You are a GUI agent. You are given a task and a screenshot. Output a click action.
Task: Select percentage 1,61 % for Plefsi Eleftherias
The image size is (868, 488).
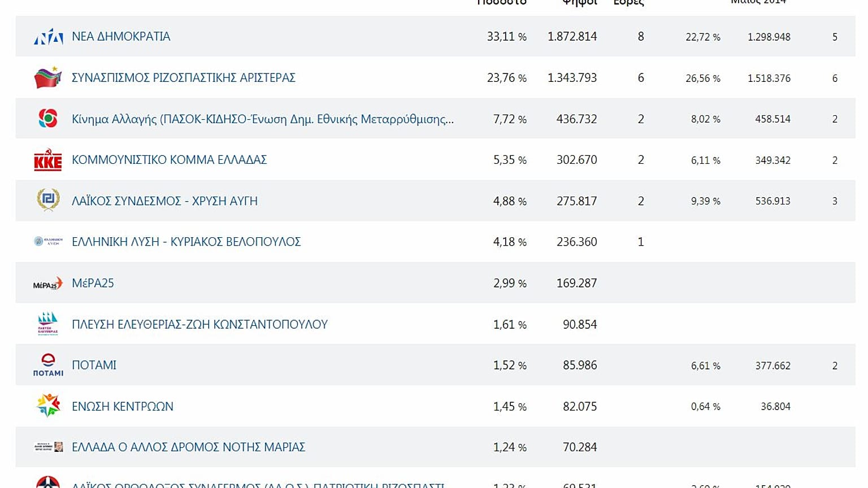tap(510, 324)
